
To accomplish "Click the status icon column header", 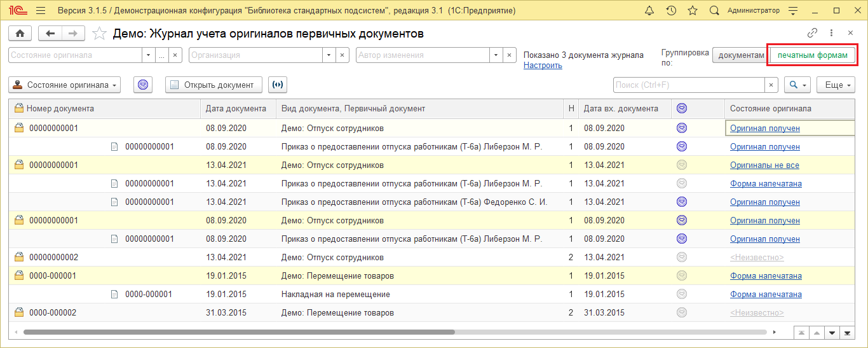I will tap(698, 109).
